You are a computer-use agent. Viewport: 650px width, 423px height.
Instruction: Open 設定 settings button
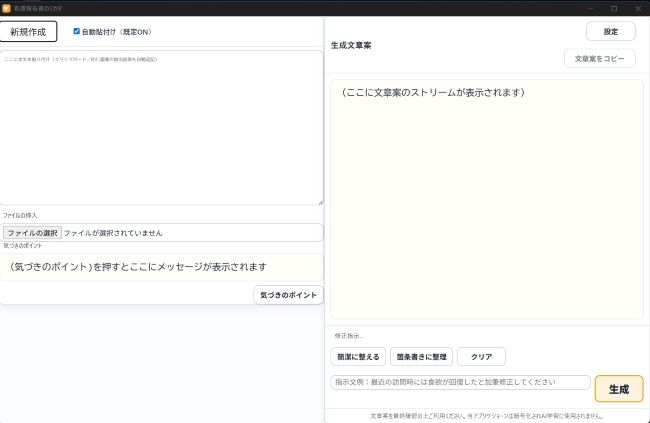[611, 32]
